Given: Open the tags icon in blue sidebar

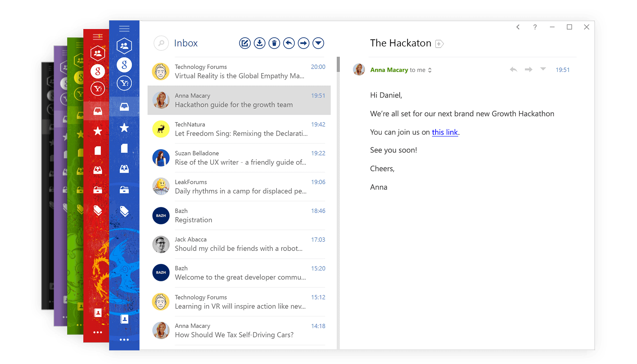Looking at the screenshot, I should [124, 211].
